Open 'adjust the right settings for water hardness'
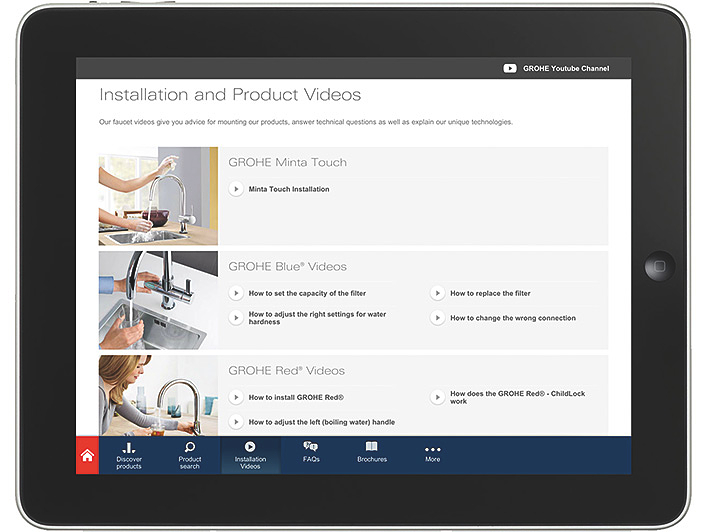The image size is (710, 532). pyautogui.click(x=317, y=318)
